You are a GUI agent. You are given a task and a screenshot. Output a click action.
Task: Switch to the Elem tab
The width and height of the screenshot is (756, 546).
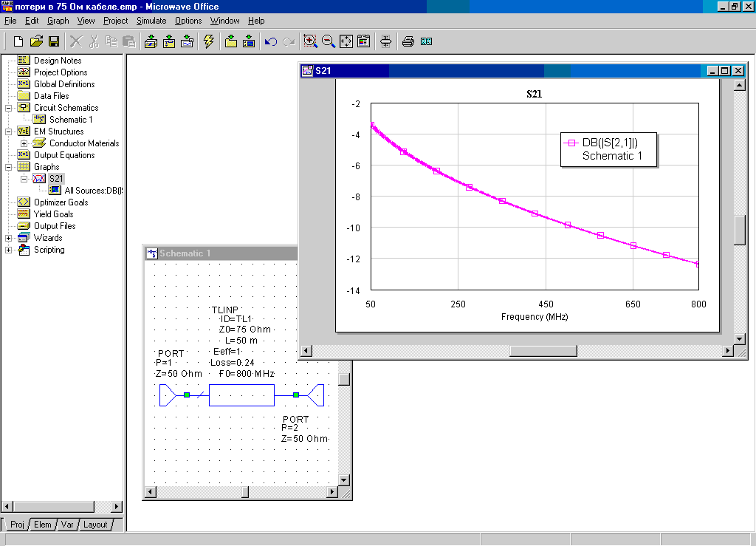point(43,525)
